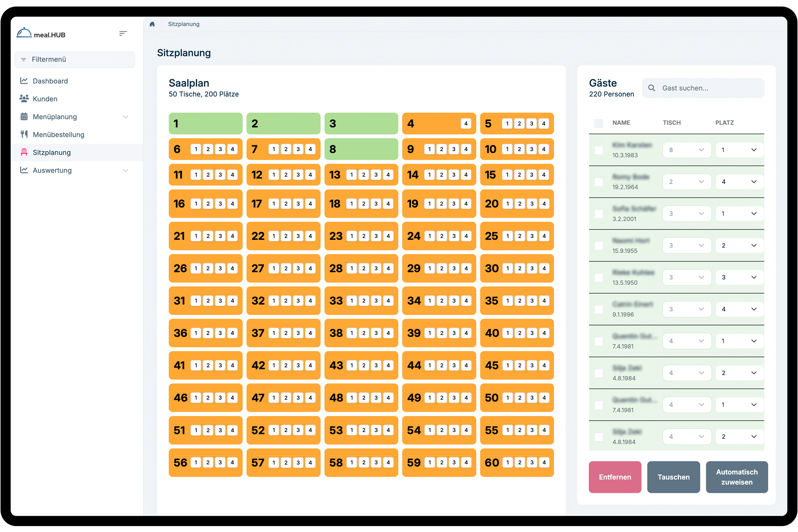Screen dimensions: 798x532
Task: Collapse sidebar with the hamburger icon
Action: pyautogui.click(x=123, y=33)
